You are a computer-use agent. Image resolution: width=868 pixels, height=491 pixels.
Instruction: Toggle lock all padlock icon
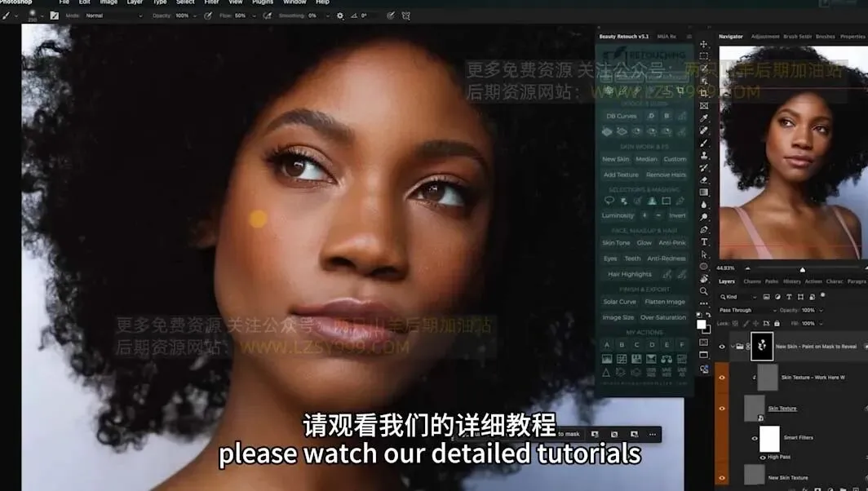coord(777,323)
